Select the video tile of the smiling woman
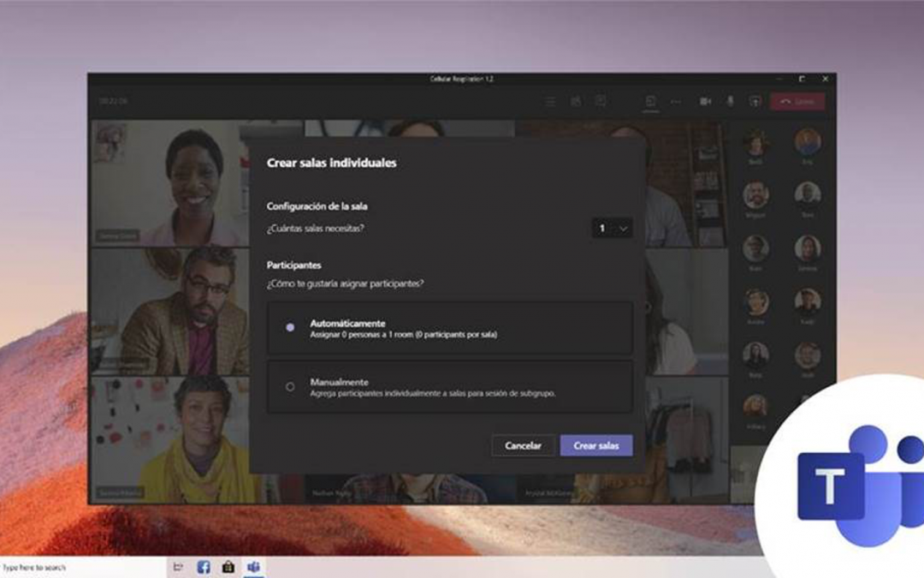The image size is (924, 578). point(169,183)
